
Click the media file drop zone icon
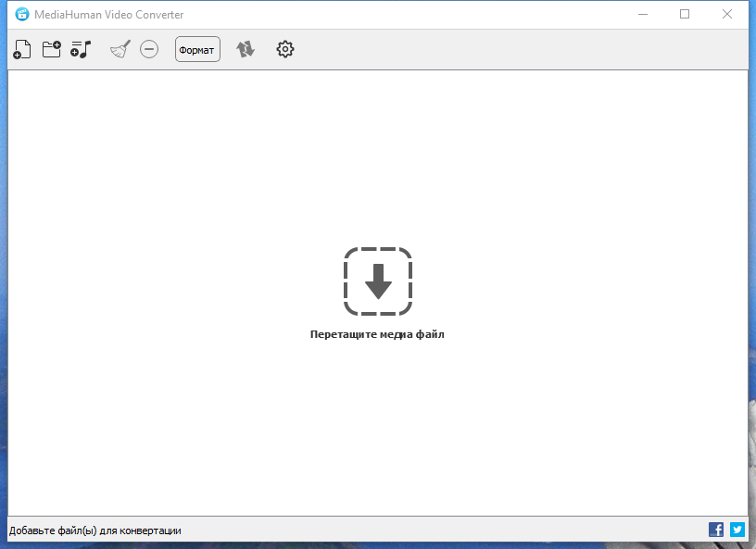(378, 281)
